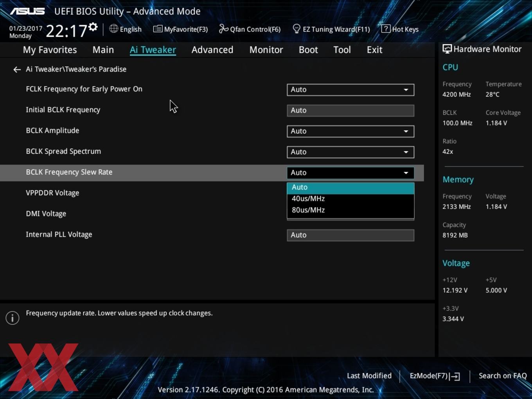The width and height of the screenshot is (532, 399).
Task: Select the Ai Tweaker tab
Action: [153, 50]
